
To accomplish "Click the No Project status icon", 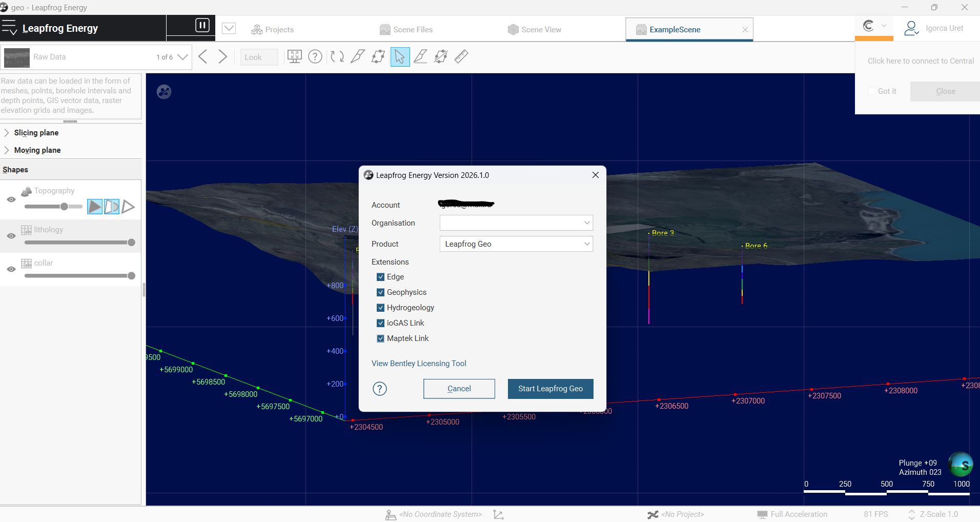I will pos(652,514).
